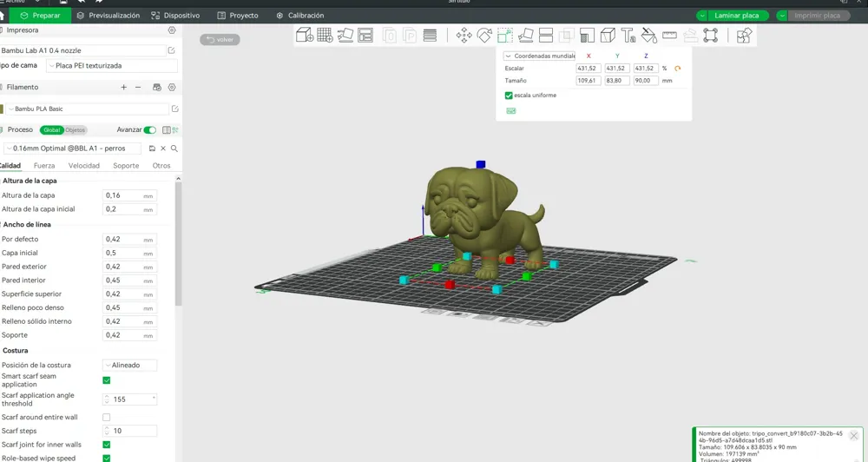Select the Seam painting cube icon
868x462 pixels.
[608, 36]
